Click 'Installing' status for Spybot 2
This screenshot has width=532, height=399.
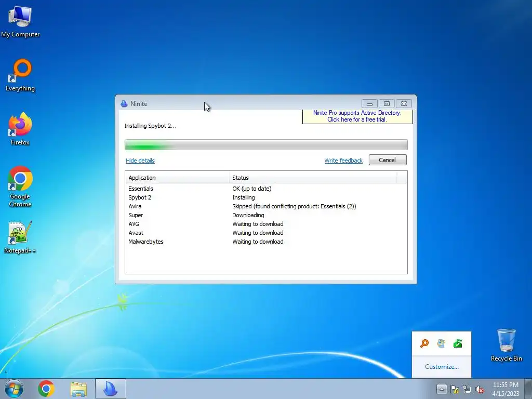pos(244,197)
